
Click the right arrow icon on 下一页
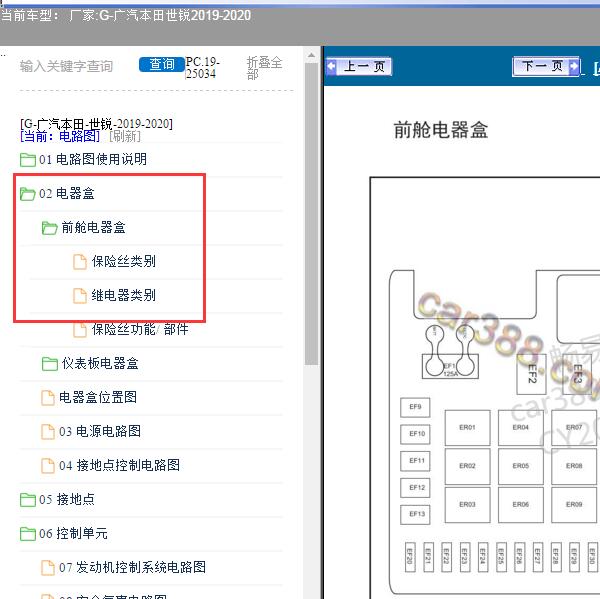[x=574, y=67]
